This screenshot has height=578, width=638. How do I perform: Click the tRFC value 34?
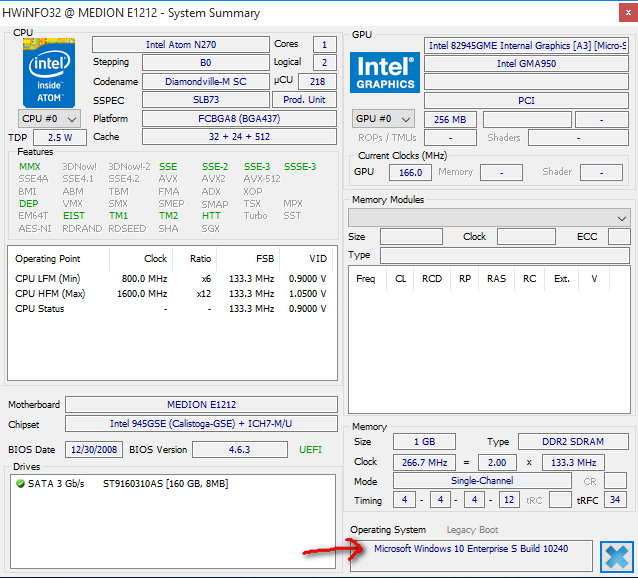coord(615,499)
